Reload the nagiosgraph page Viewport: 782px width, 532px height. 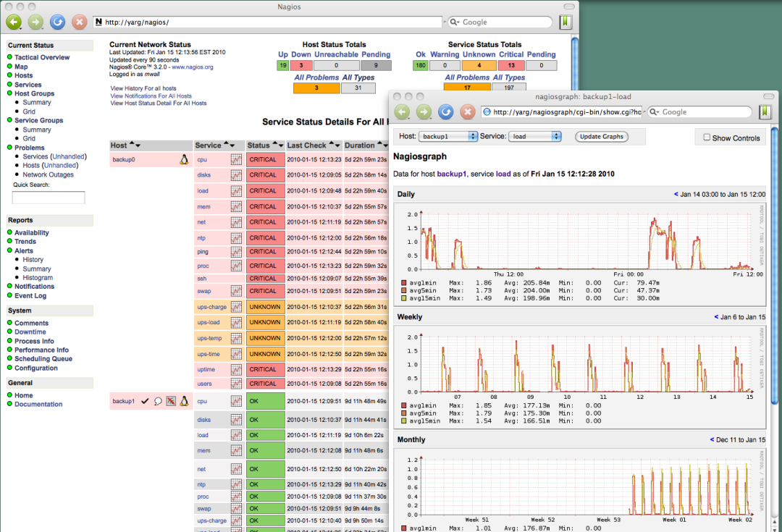(446, 111)
